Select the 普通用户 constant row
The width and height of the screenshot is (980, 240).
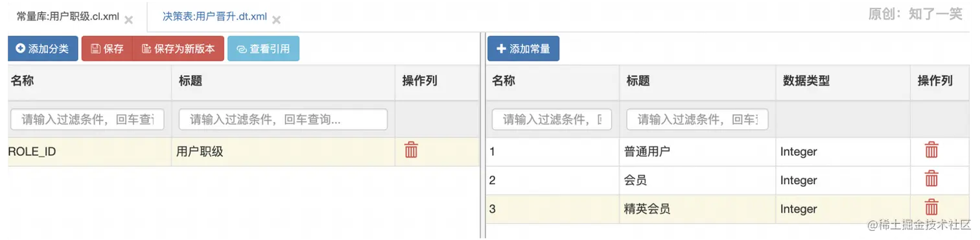coord(728,151)
